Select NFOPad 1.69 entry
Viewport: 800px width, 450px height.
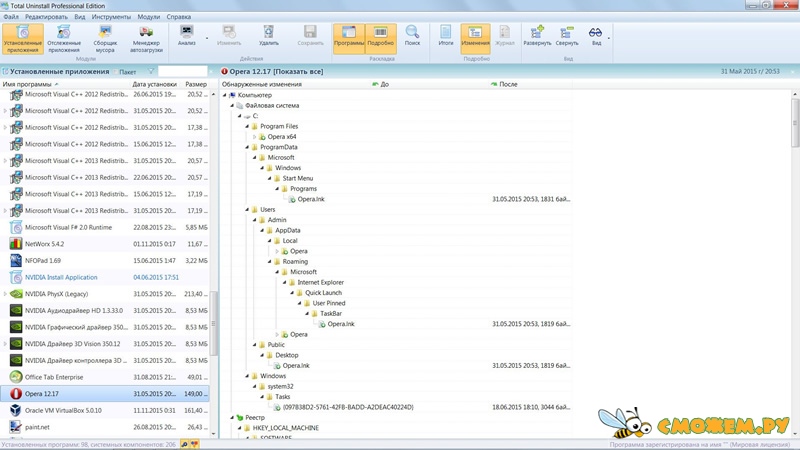click(x=105, y=261)
